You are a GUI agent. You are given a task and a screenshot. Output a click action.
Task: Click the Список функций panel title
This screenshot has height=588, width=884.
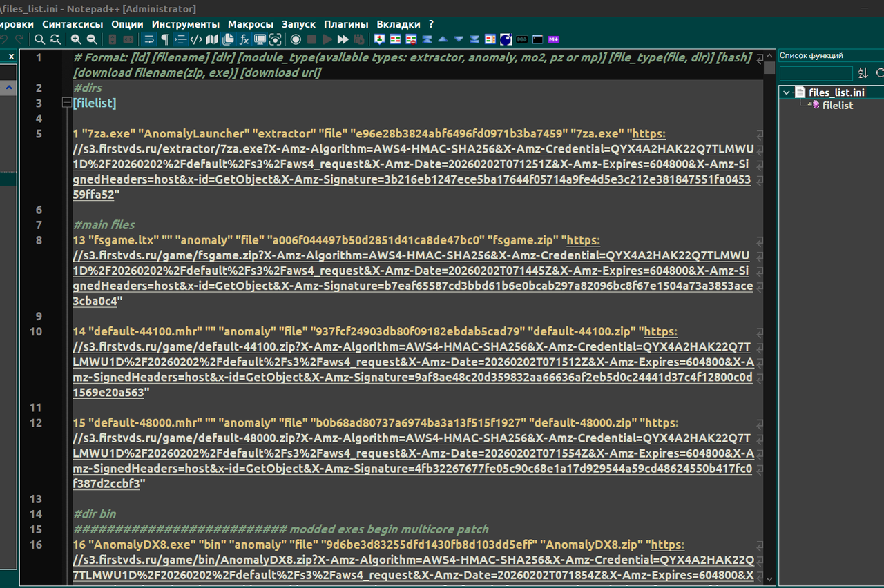coord(811,56)
